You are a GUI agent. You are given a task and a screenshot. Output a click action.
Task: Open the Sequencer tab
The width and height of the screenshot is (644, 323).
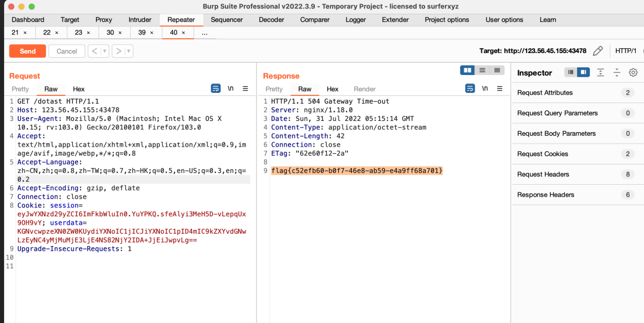[x=227, y=20]
